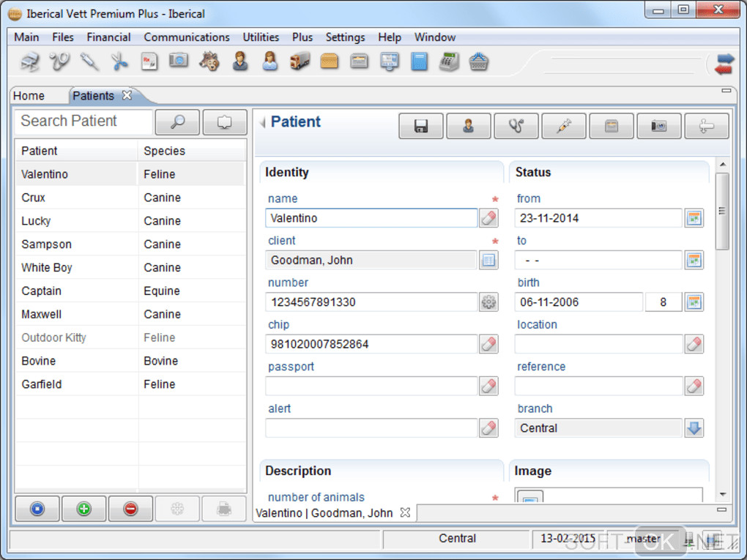The image size is (747, 560).
Task: Select the scissors grooming toolbar icon
Action: (119, 61)
